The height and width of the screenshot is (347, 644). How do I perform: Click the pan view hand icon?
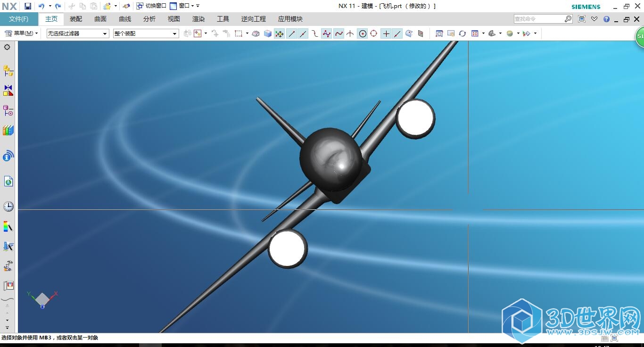click(x=451, y=33)
